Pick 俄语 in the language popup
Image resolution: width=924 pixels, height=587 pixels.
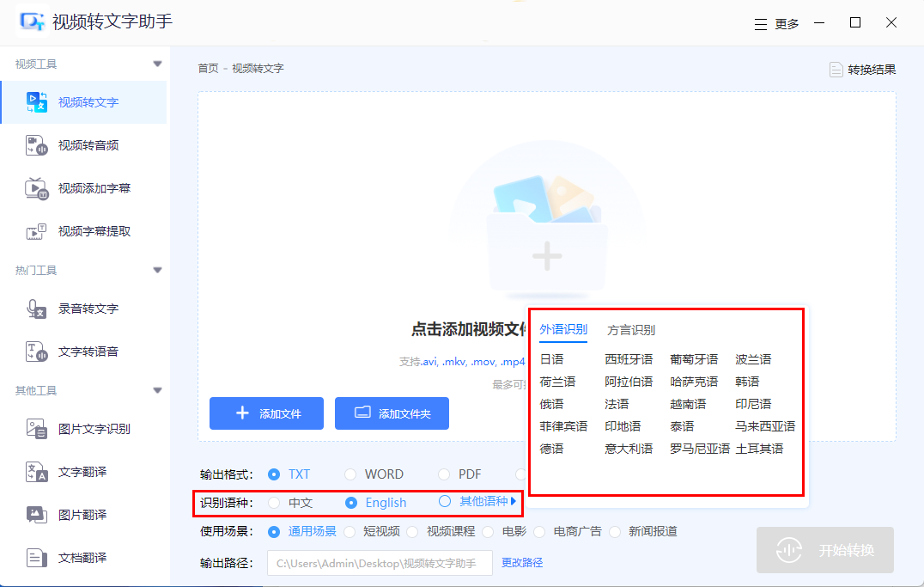[x=551, y=404]
